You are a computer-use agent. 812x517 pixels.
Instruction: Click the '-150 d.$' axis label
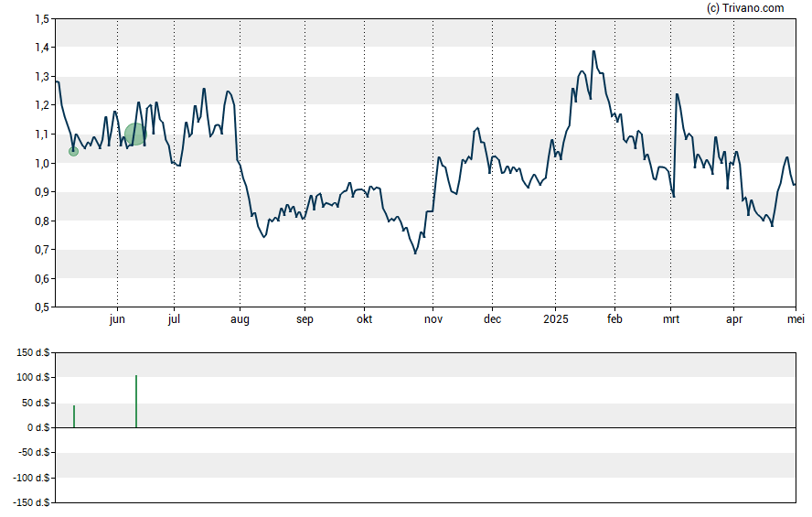32,502
